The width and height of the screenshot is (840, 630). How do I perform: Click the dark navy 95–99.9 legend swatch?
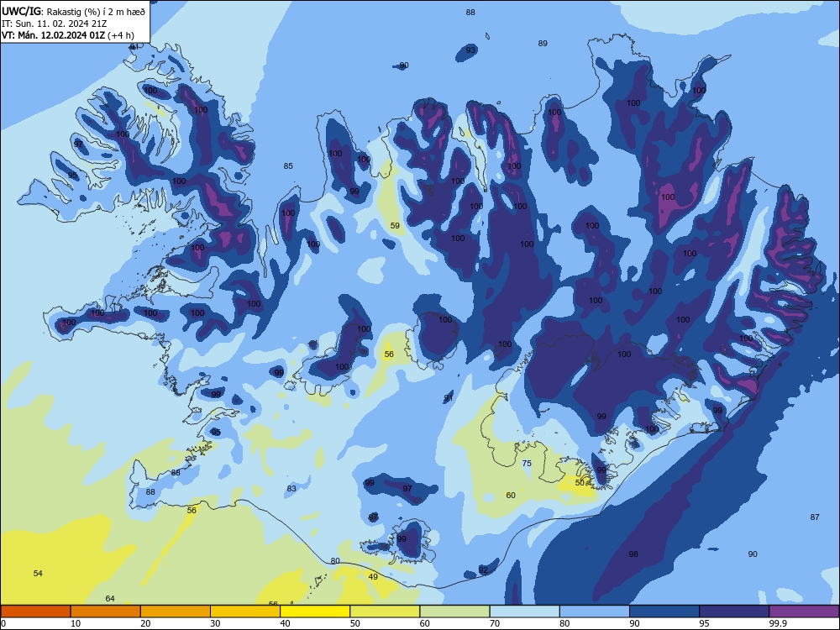tap(734, 612)
